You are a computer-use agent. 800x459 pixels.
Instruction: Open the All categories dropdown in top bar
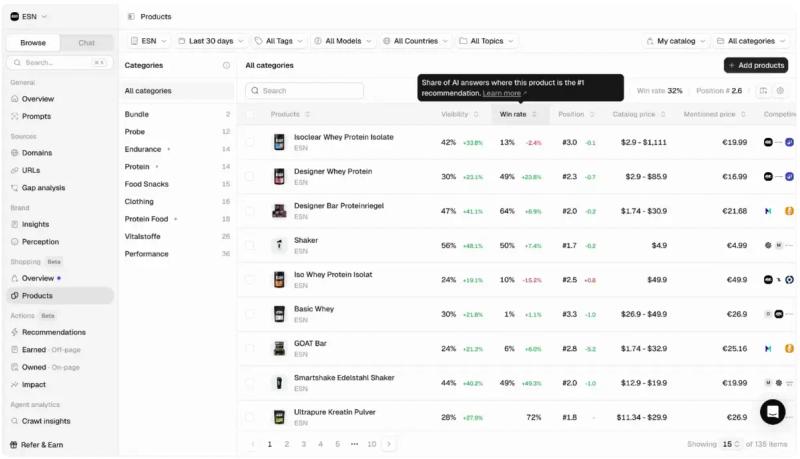tap(751, 41)
